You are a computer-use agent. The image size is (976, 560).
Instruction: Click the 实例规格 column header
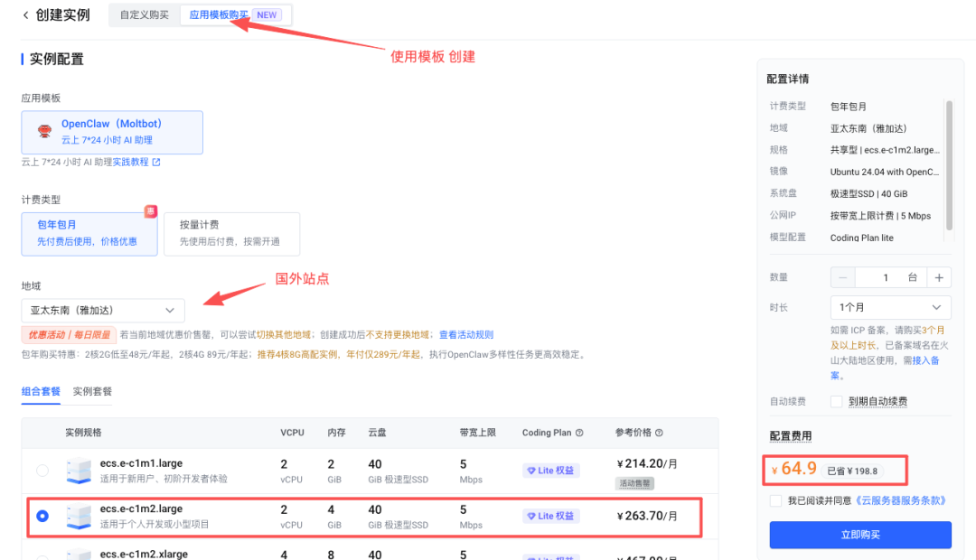[83, 433]
